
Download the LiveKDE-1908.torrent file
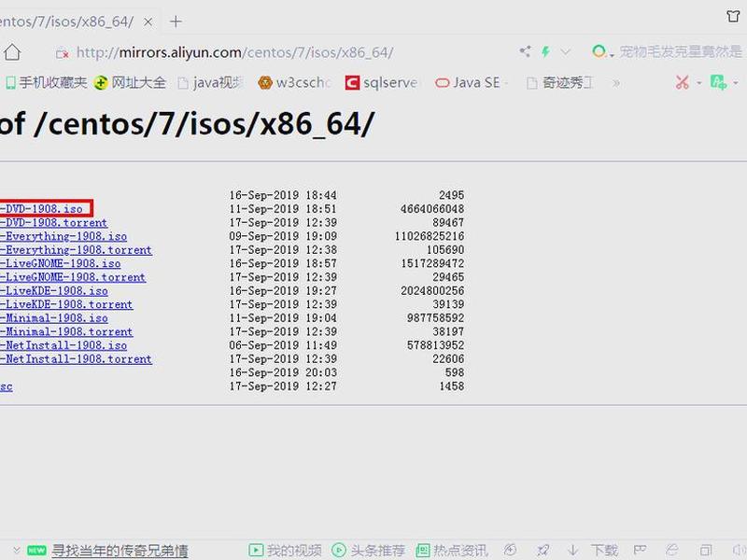(66, 304)
